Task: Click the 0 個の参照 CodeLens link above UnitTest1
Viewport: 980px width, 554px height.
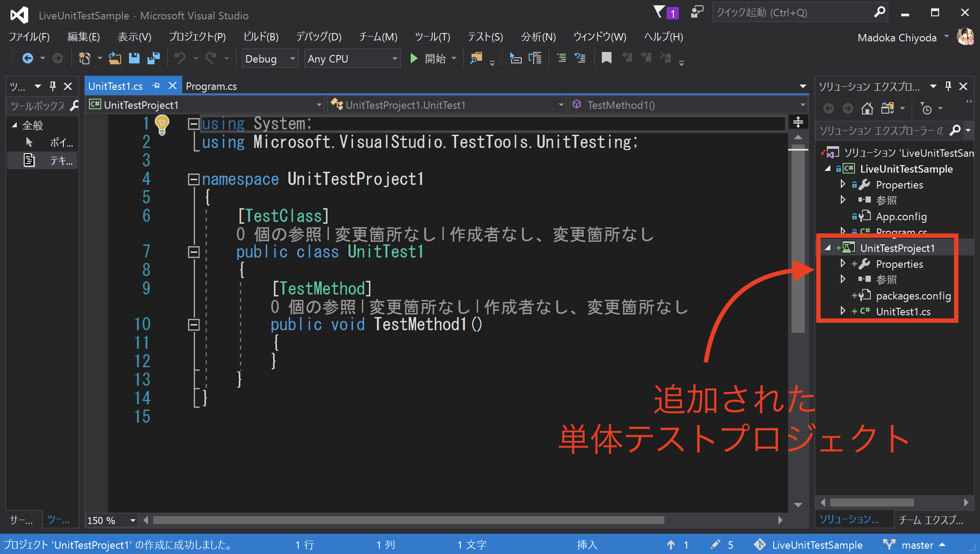Action: pos(279,234)
